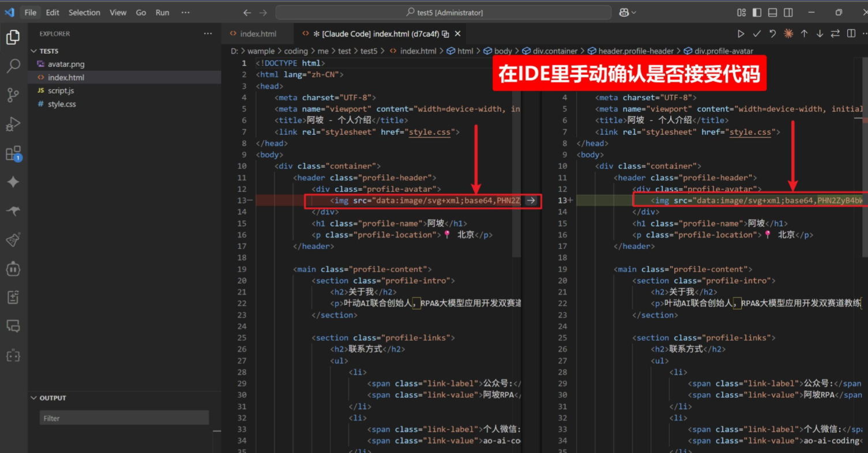Accept the proposed changes with the checkmark
The height and width of the screenshot is (453, 868).
pos(757,34)
